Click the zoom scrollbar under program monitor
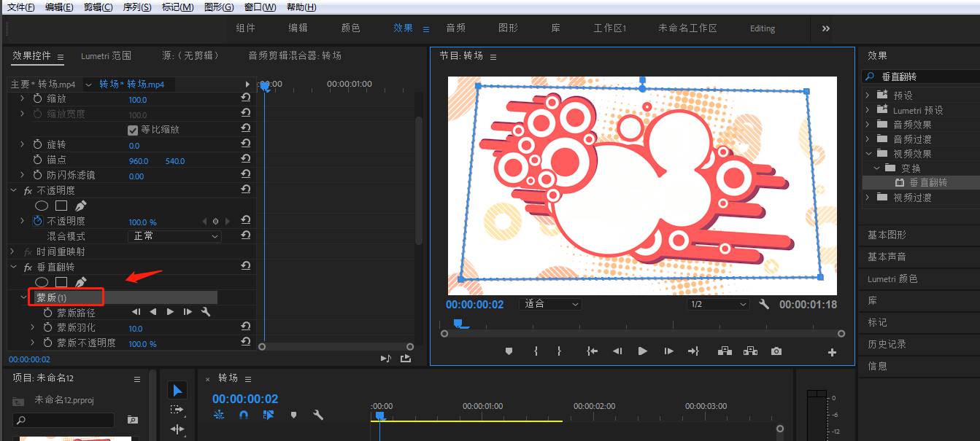 [642, 332]
